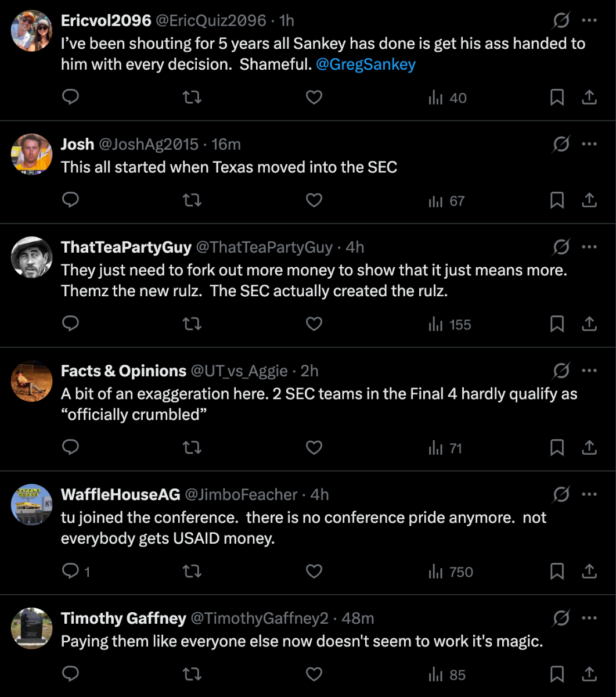Click the @UT_vs_Aggie handle
The height and width of the screenshot is (697, 616).
239,371
